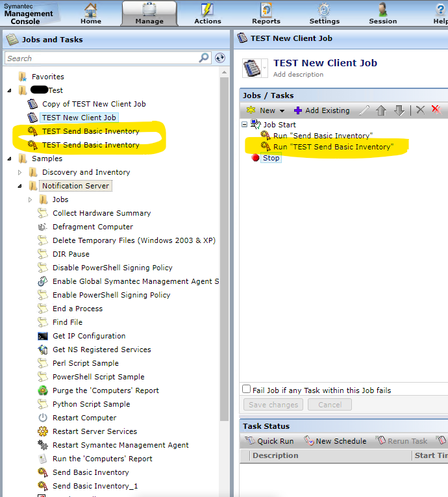Image resolution: width=448 pixels, height=497 pixels.
Task: Click Quick Run in Task Status
Action: 269,441
